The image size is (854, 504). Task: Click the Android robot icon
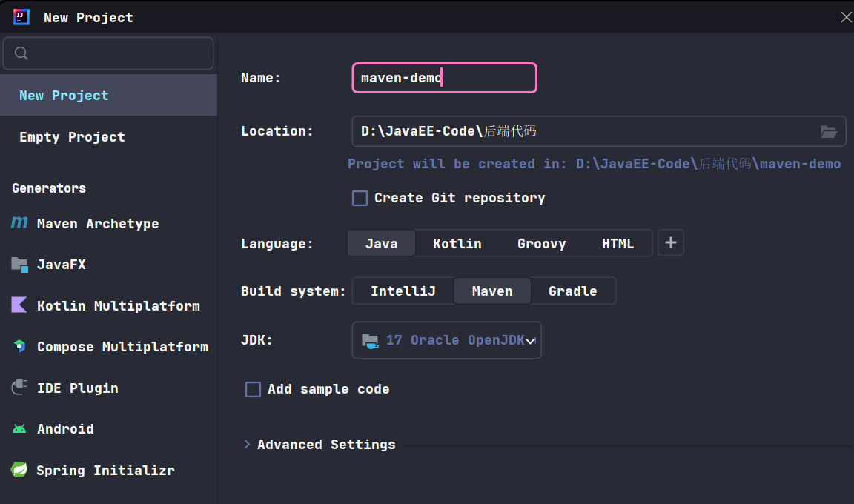(x=19, y=429)
